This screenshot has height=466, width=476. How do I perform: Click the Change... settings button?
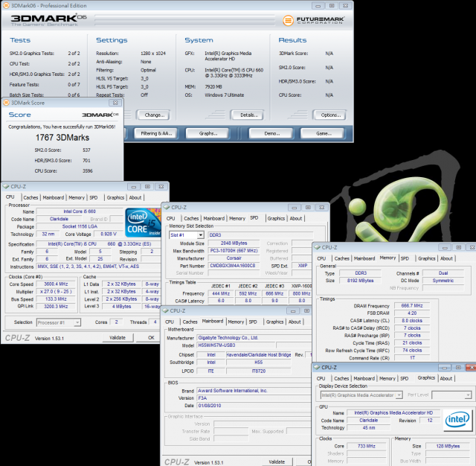click(154, 115)
